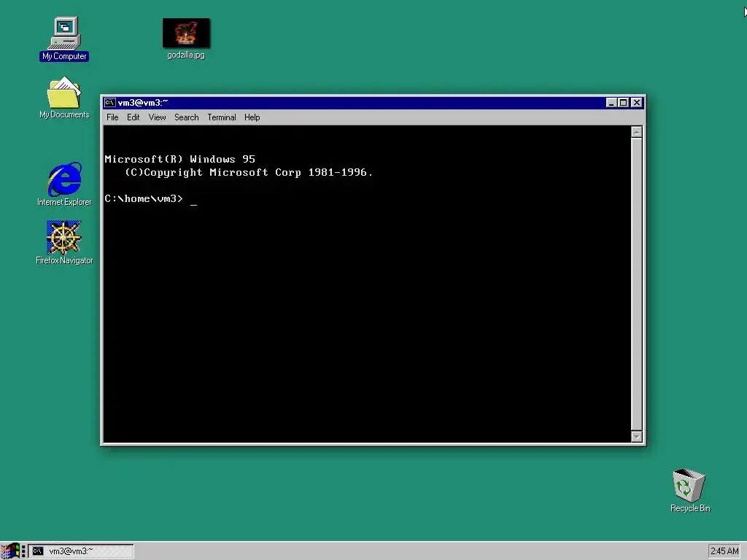Screen dimensions: 747x560
Task: Click the terminal vertical scrollbar track
Action: (636, 284)
